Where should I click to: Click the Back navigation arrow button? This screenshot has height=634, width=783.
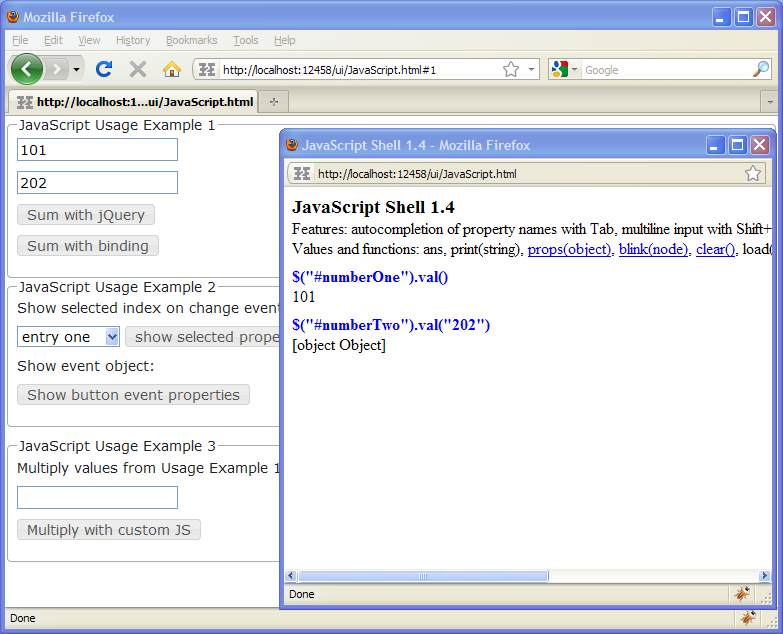click(x=25, y=69)
